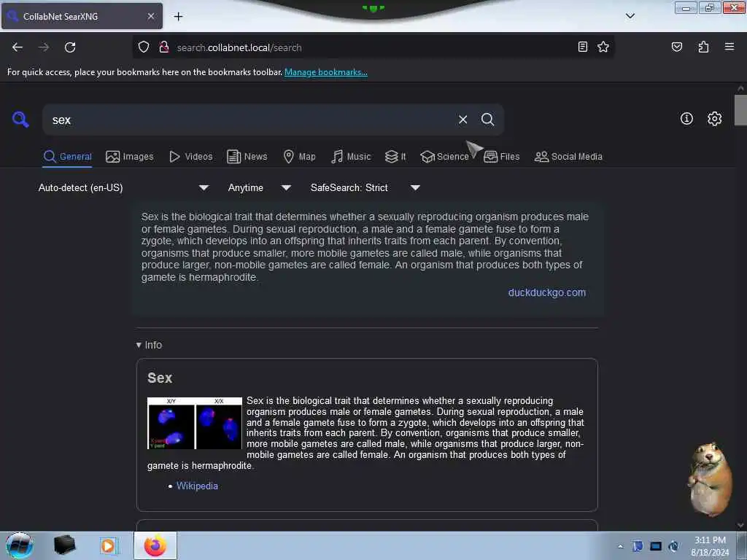The image size is (747, 560).
Task: Reload the page
Action: click(70, 47)
